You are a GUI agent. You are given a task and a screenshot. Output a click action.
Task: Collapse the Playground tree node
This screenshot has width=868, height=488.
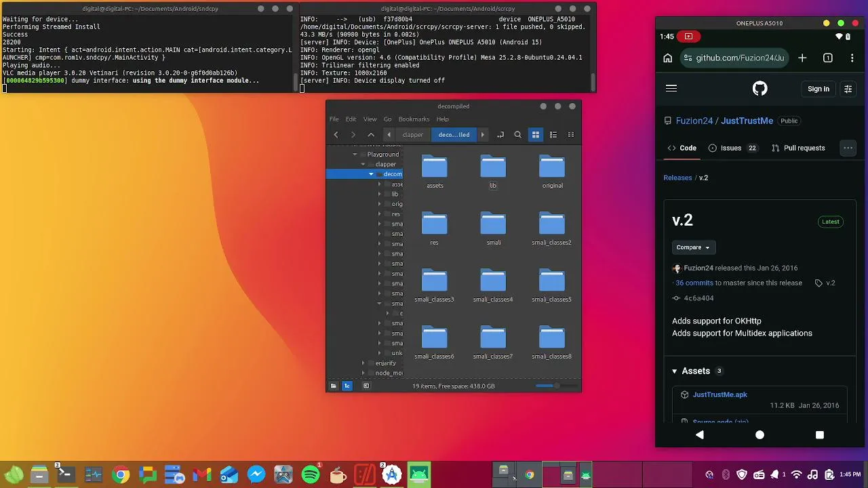(x=355, y=155)
